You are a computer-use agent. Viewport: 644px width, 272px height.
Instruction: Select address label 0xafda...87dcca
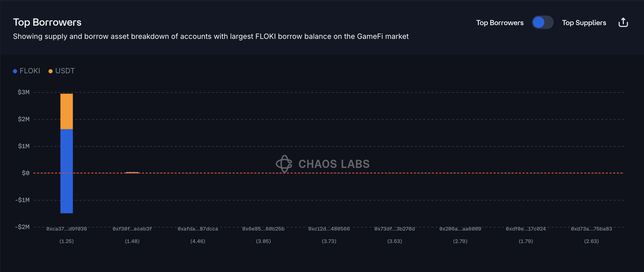pyautogui.click(x=198, y=229)
